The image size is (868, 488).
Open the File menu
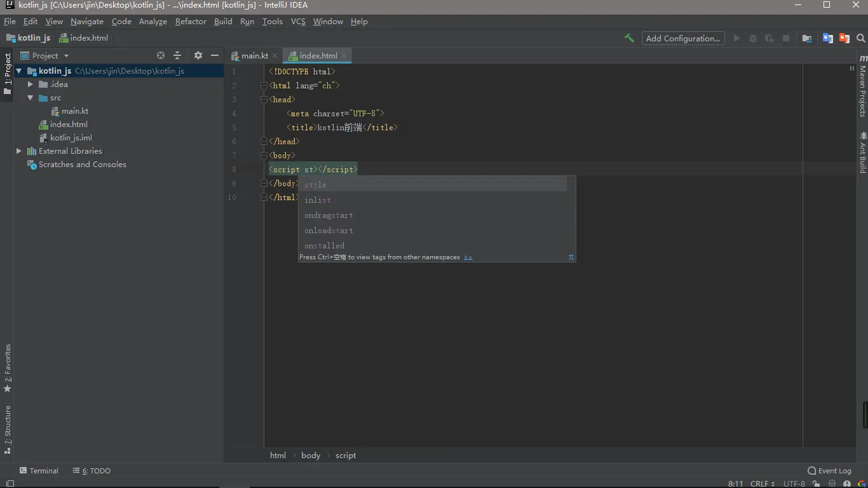click(x=10, y=22)
